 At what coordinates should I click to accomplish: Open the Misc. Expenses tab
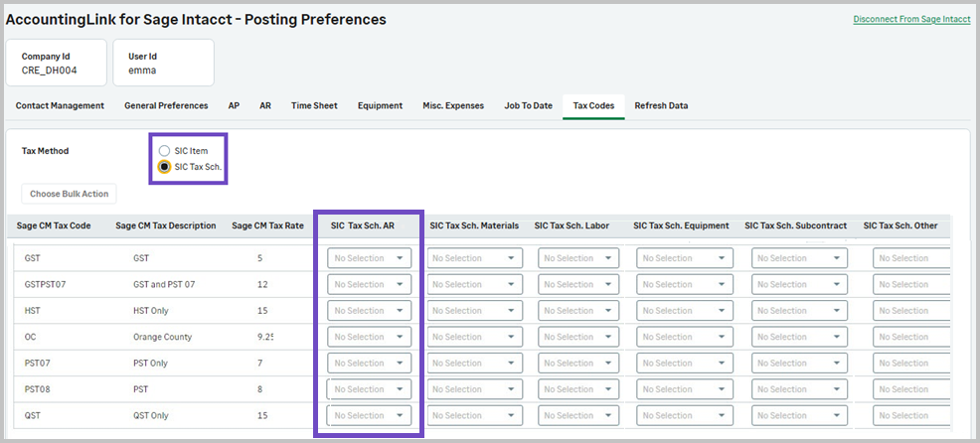pos(453,105)
